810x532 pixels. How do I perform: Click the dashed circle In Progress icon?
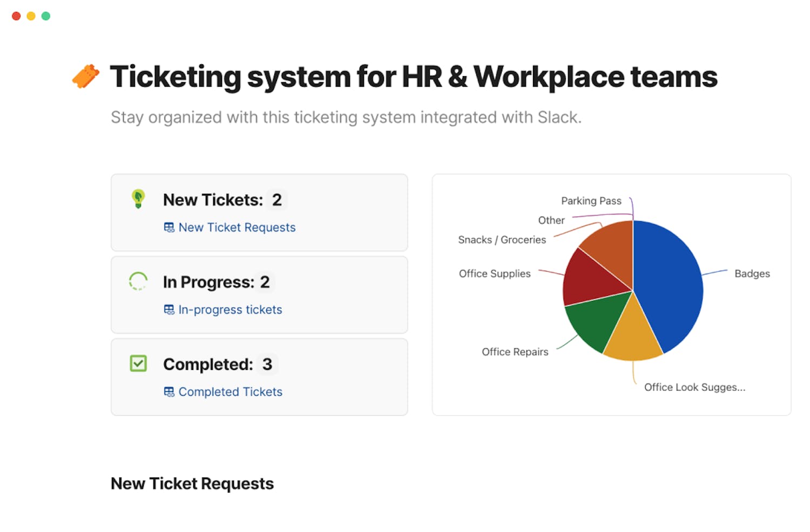click(x=138, y=281)
